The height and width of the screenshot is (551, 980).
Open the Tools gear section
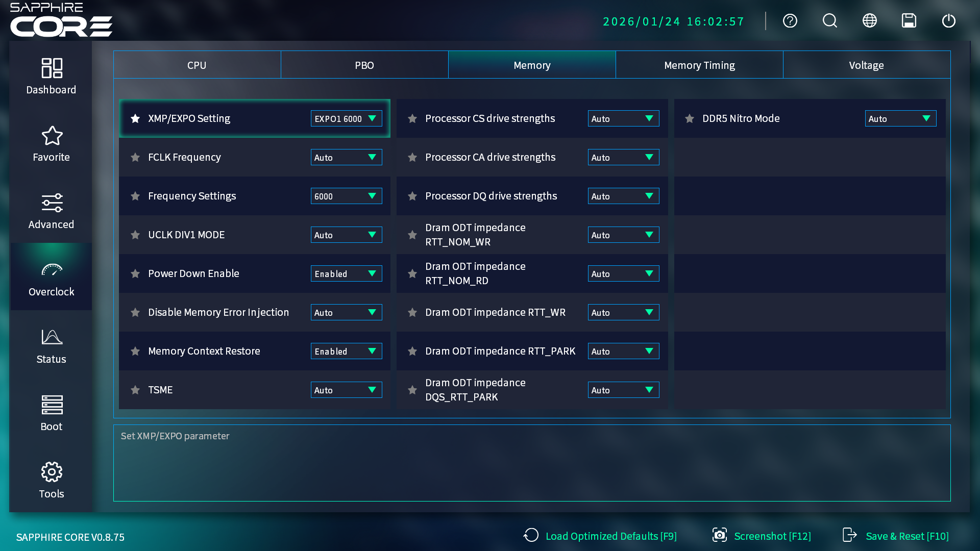(52, 481)
